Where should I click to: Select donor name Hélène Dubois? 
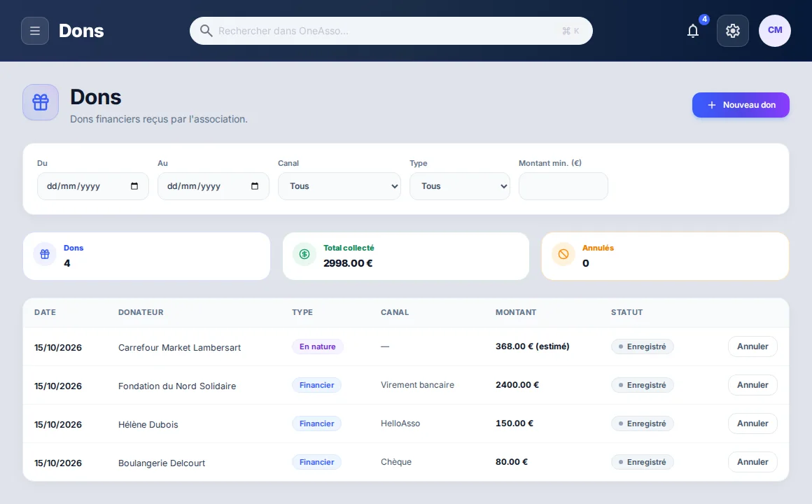pyautogui.click(x=148, y=425)
